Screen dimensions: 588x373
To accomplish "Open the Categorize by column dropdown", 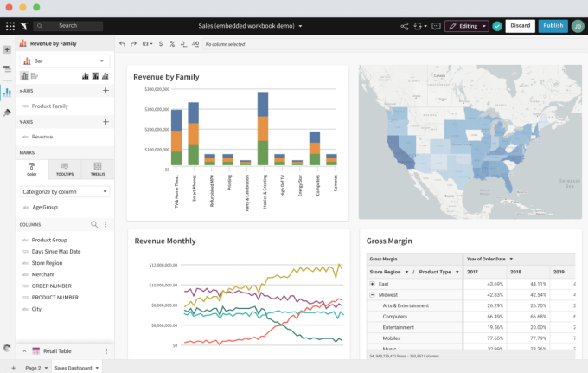I will 65,191.
